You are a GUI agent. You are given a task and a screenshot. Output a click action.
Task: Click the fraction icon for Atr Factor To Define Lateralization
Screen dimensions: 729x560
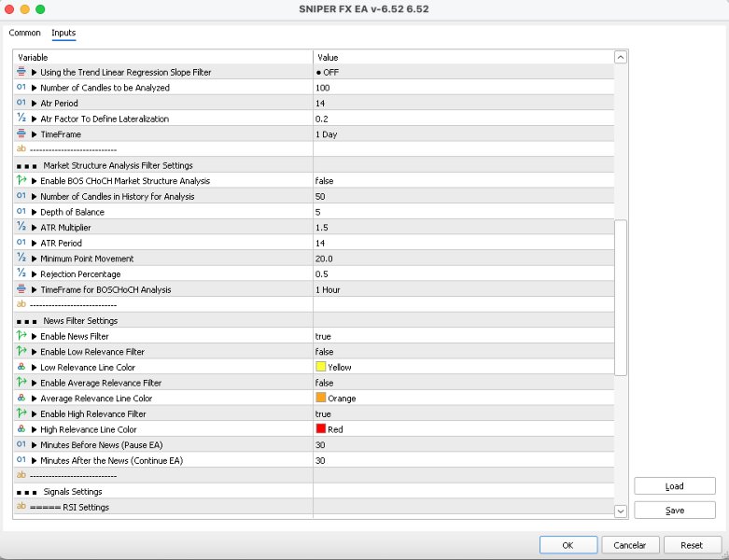coord(21,118)
